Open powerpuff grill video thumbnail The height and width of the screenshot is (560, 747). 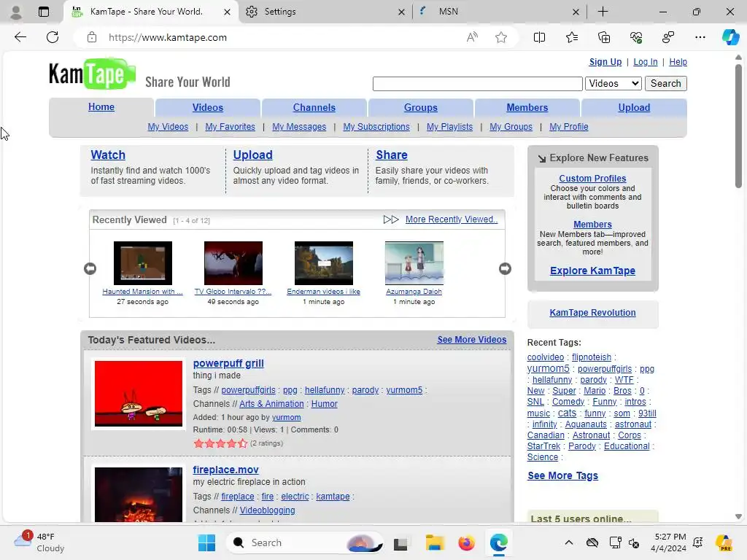[138, 393]
